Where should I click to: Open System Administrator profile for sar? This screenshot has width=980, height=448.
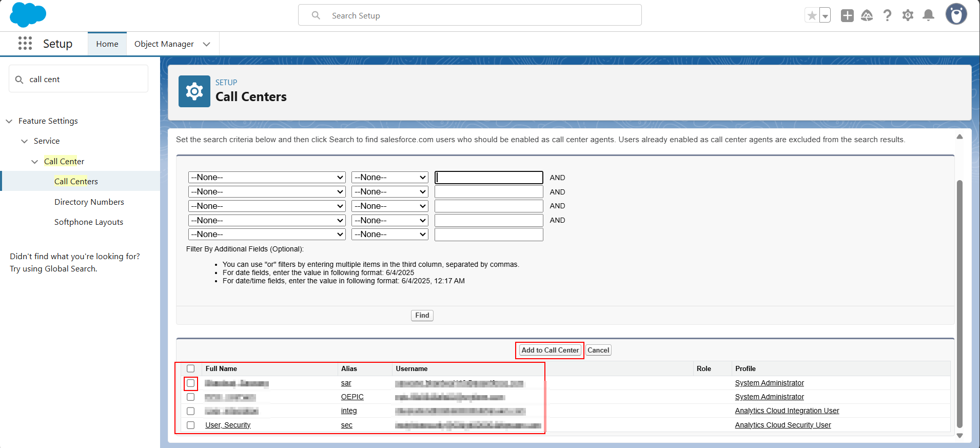click(x=769, y=383)
